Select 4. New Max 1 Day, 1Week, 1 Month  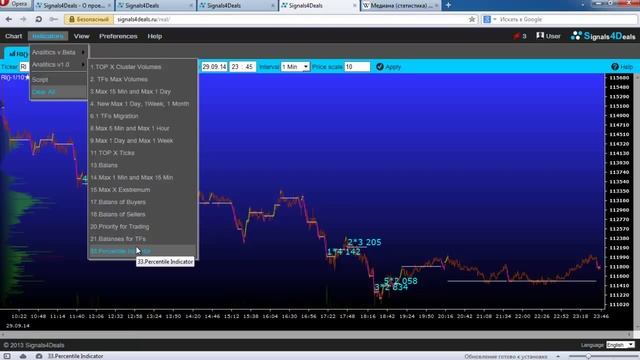pyautogui.click(x=143, y=104)
